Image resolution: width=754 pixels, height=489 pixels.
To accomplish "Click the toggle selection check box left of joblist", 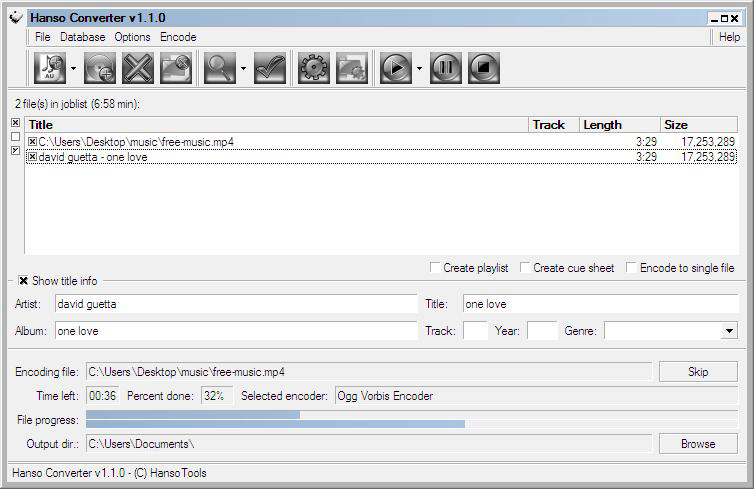I will click(15, 150).
